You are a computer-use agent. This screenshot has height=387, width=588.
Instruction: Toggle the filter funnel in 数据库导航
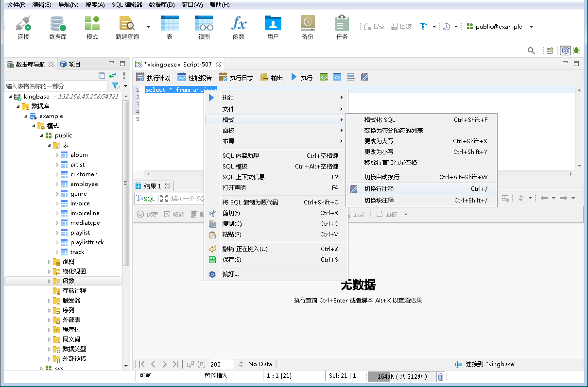[x=116, y=84]
